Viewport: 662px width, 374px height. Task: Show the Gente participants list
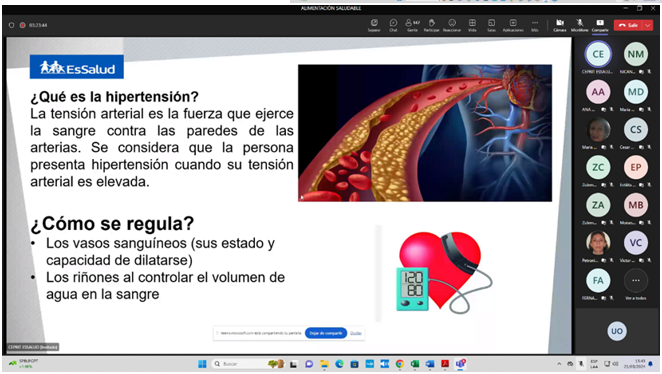412,25
